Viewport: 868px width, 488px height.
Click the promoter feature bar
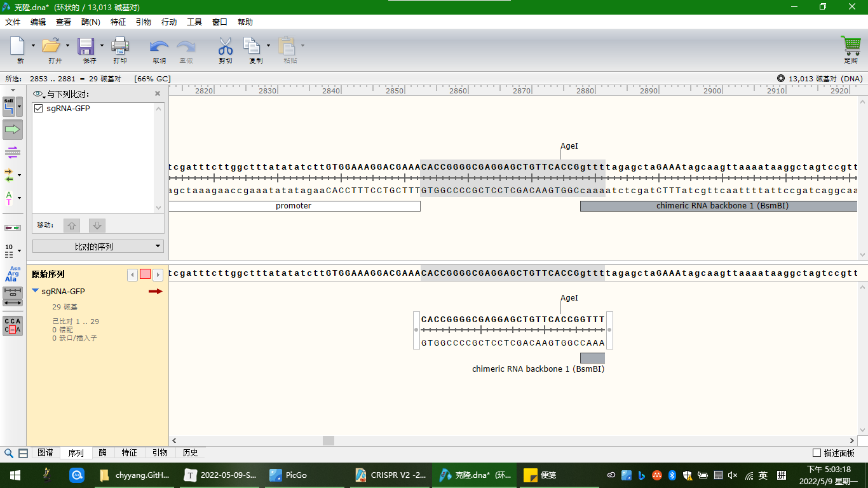click(294, 206)
